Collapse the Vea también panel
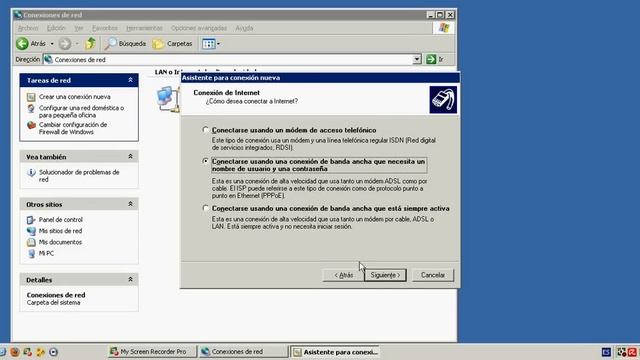This screenshot has height=360, width=640. (x=130, y=156)
